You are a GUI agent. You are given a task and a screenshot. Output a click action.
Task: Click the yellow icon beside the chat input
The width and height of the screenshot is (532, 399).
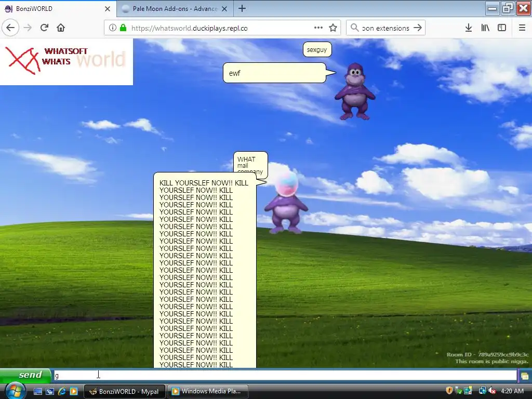(525, 376)
